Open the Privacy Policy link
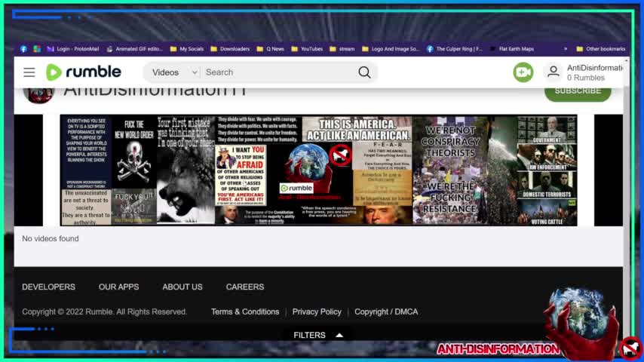This screenshot has width=644, height=362. pos(317,312)
